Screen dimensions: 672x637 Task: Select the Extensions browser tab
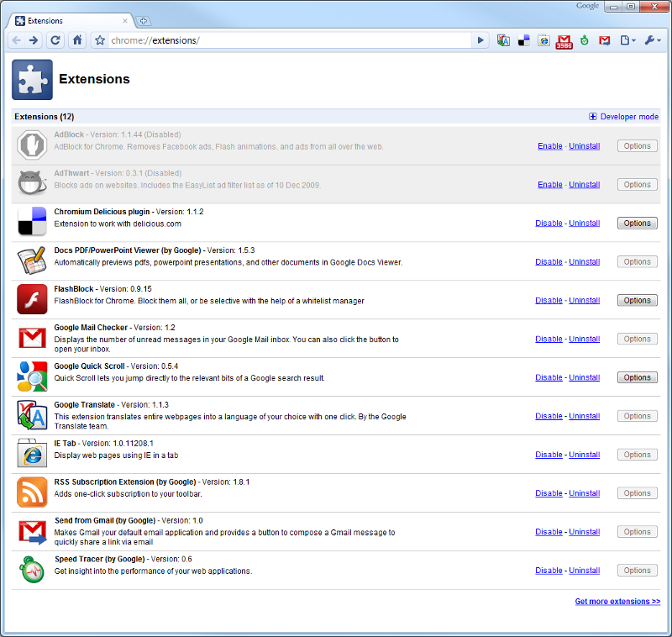pyautogui.click(x=71, y=20)
